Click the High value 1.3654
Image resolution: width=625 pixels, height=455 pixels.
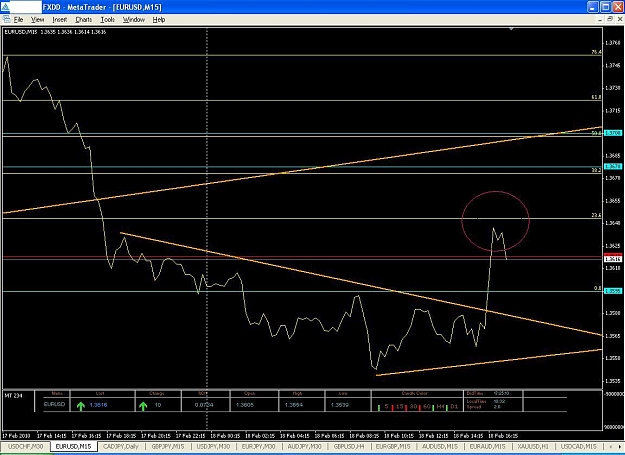[x=294, y=405]
